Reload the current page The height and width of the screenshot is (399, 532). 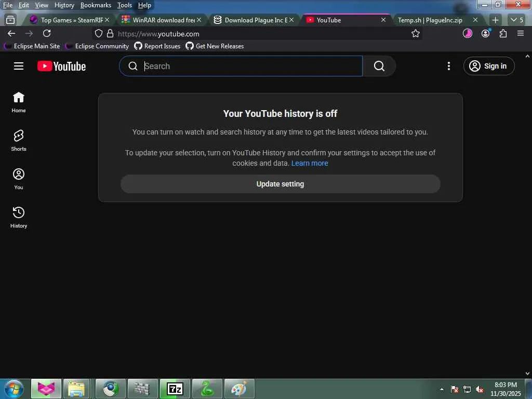(47, 33)
